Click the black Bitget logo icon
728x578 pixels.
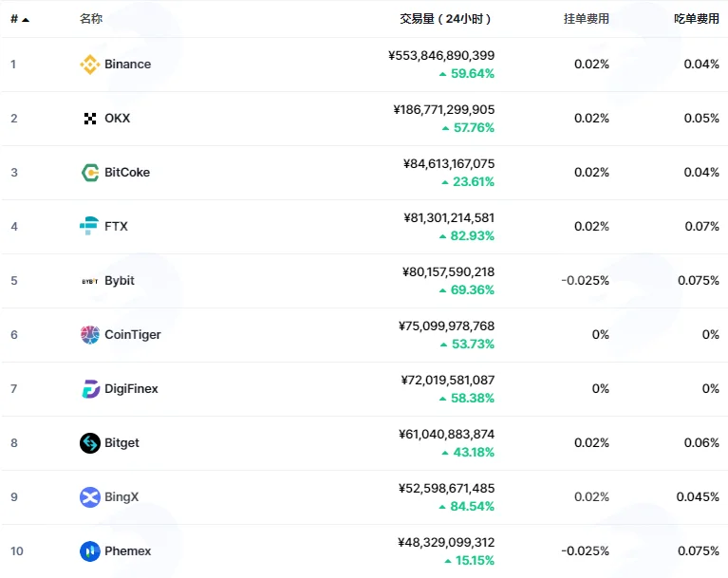[89, 443]
